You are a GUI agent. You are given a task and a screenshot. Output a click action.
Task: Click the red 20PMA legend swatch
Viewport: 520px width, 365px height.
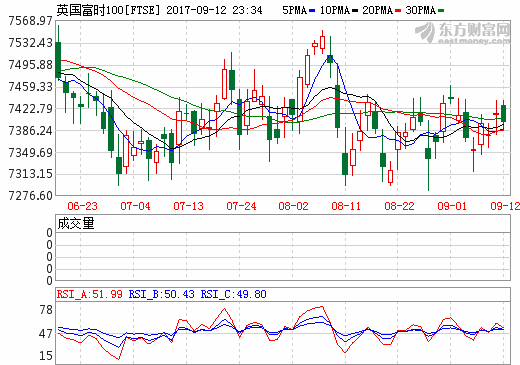398,11
